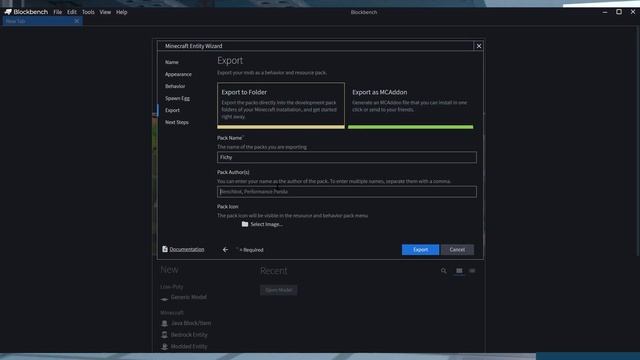Screen dimensions: 640x360
Task: Click the Open Model button
Action: click(279, 290)
